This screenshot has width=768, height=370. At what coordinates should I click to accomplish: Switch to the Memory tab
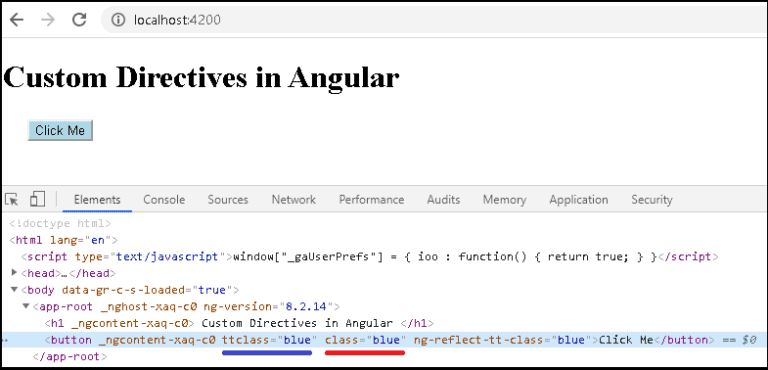(504, 200)
